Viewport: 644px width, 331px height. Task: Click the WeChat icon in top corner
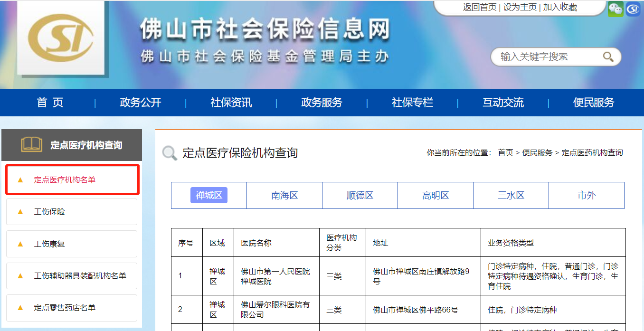coord(616,9)
